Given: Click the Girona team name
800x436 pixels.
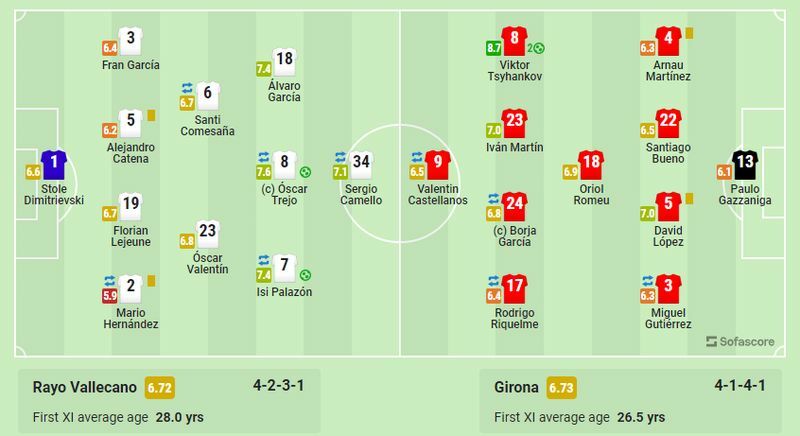Looking at the screenshot, I should tap(517, 387).
